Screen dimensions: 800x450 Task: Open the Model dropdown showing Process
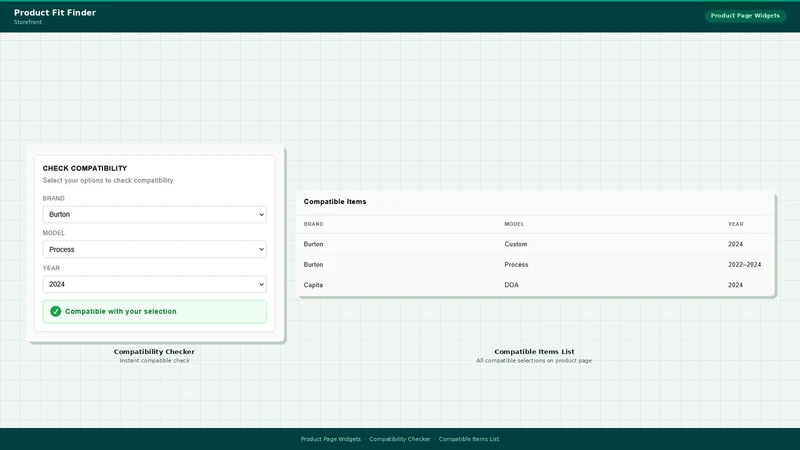tap(155, 249)
